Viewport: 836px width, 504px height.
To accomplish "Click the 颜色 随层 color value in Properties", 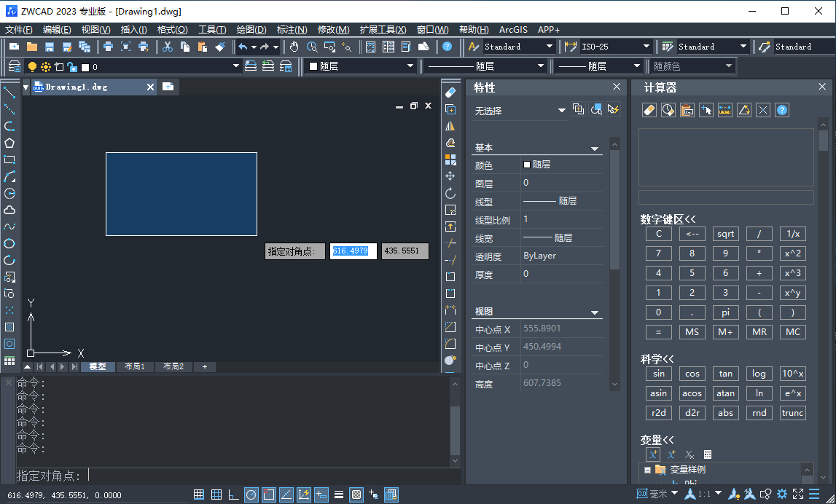I will (x=562, y=165).
